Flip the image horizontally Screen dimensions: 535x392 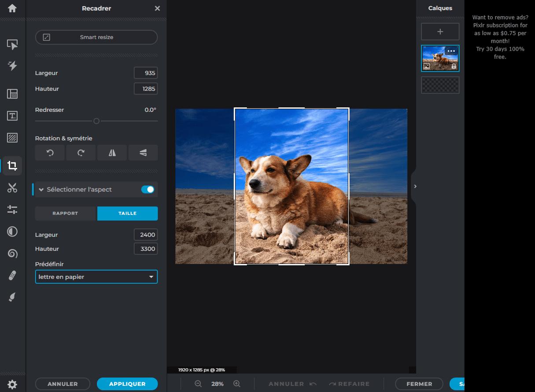tap(112, 153)
